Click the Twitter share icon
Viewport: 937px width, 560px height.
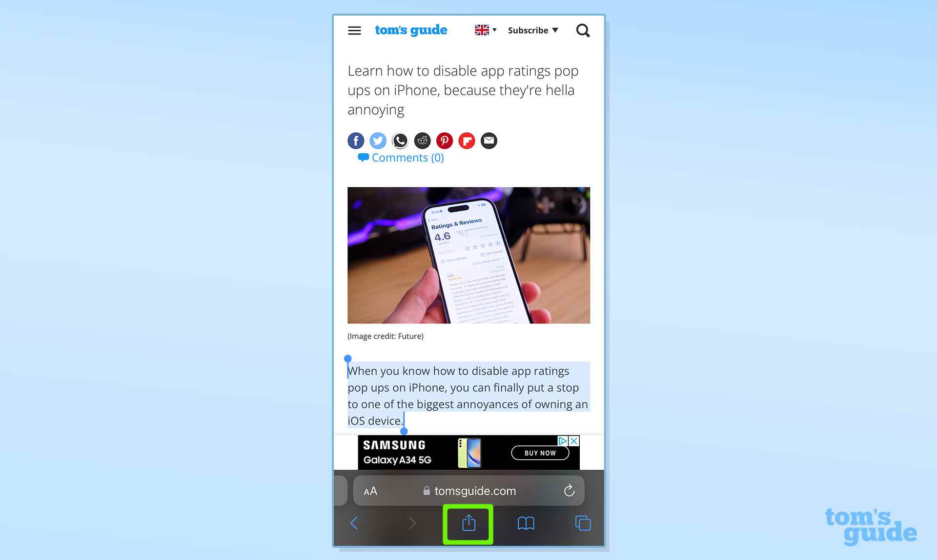(378, 140)
